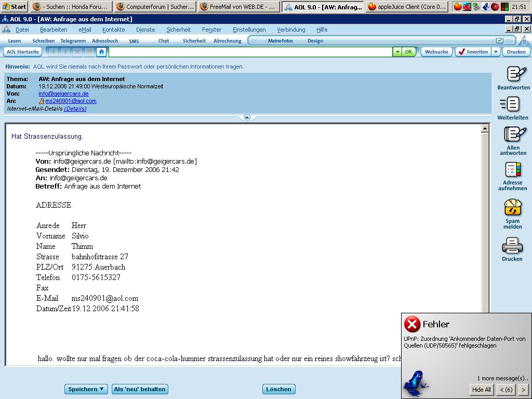Click the AOL Startseite button
Screen dimensions: 532x399
[x=23, y=52]
